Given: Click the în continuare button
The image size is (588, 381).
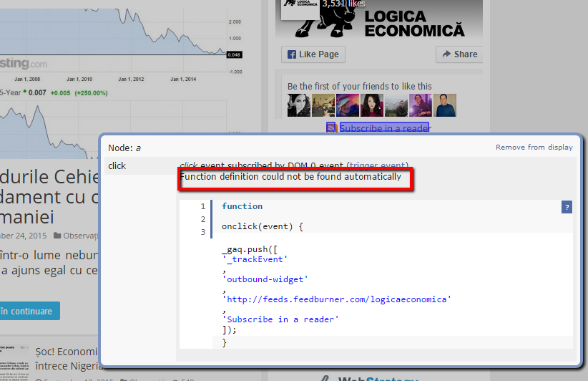Looking at the screenshot, I should tap(27, 311).
